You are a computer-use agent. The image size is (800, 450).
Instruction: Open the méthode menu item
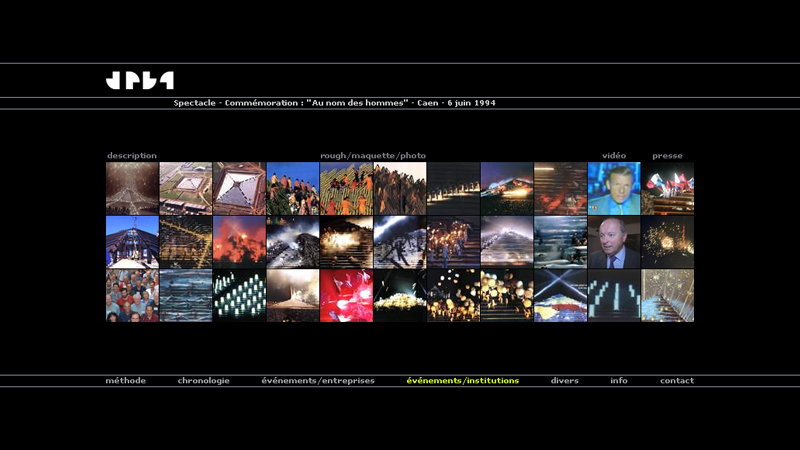[126, 381]
